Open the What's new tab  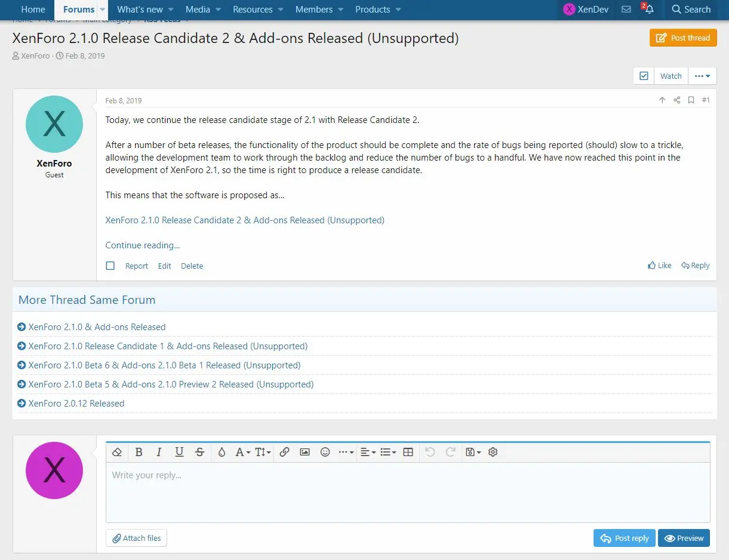pos(140,10)
